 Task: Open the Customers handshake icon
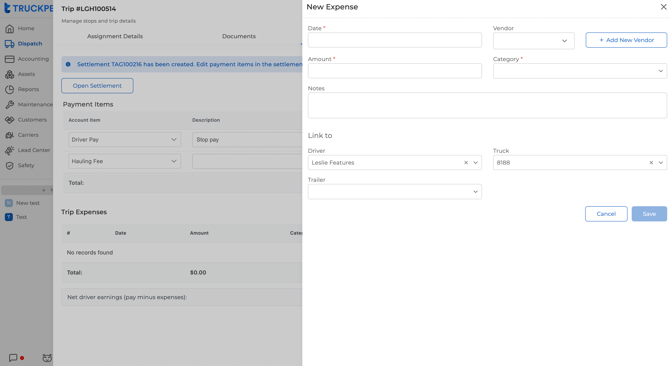tap(9, 120)
